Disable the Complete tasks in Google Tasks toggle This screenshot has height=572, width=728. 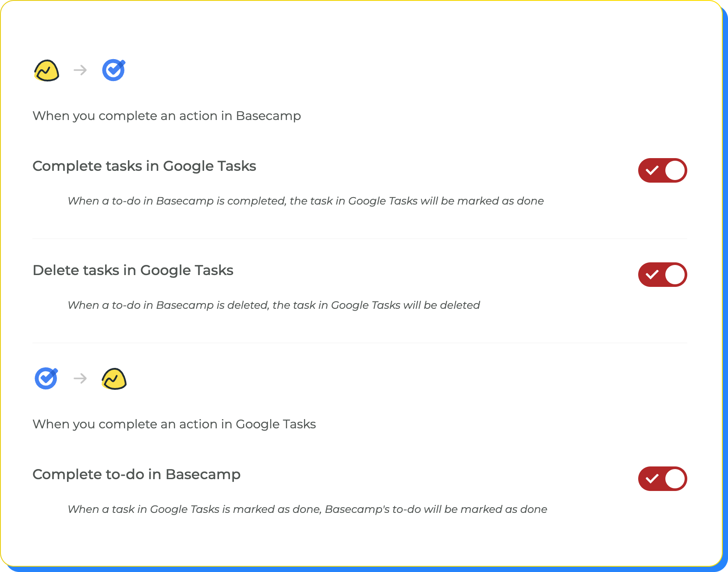pyautogui.click(x=663, y=170)
